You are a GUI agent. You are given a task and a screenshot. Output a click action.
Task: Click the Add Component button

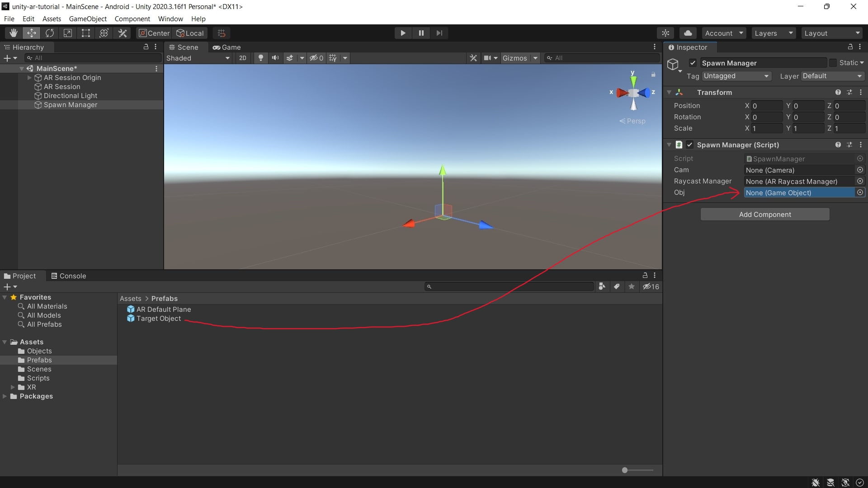765,214
